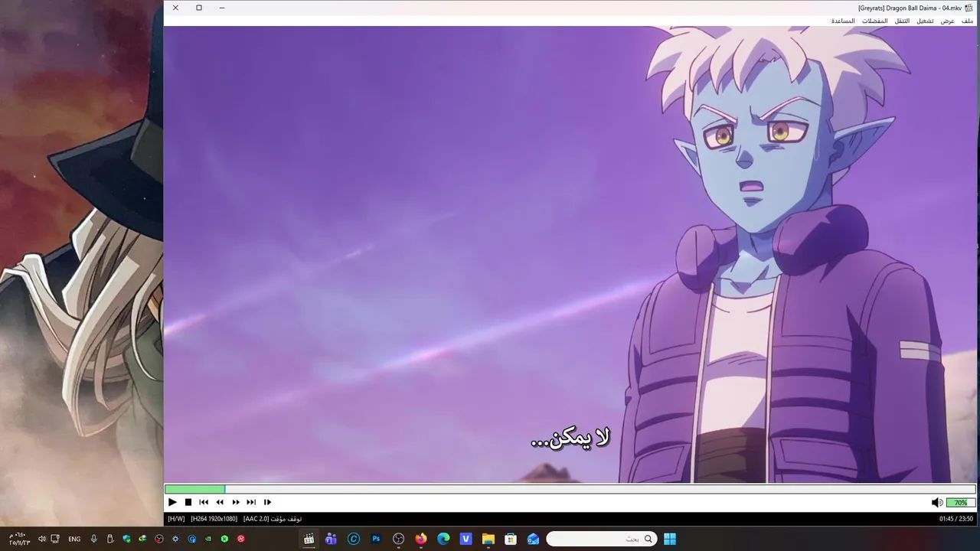Switch to the media player taskbar icon

[309, 539]
